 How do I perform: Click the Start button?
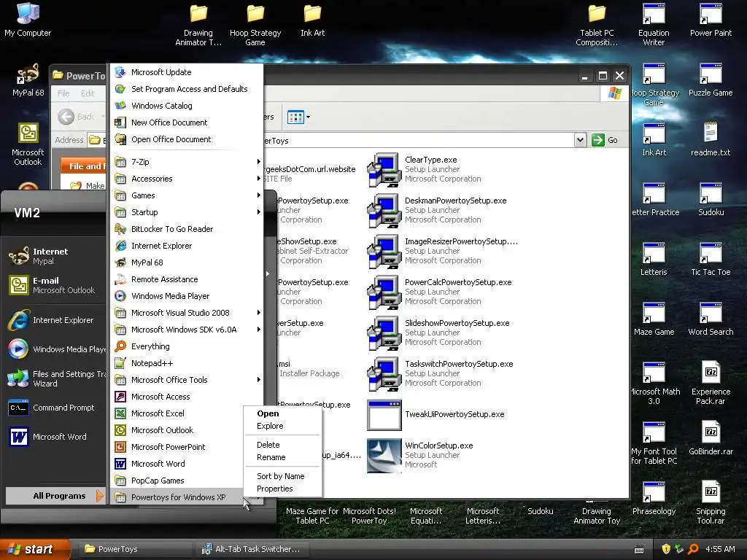click(35, 549)
